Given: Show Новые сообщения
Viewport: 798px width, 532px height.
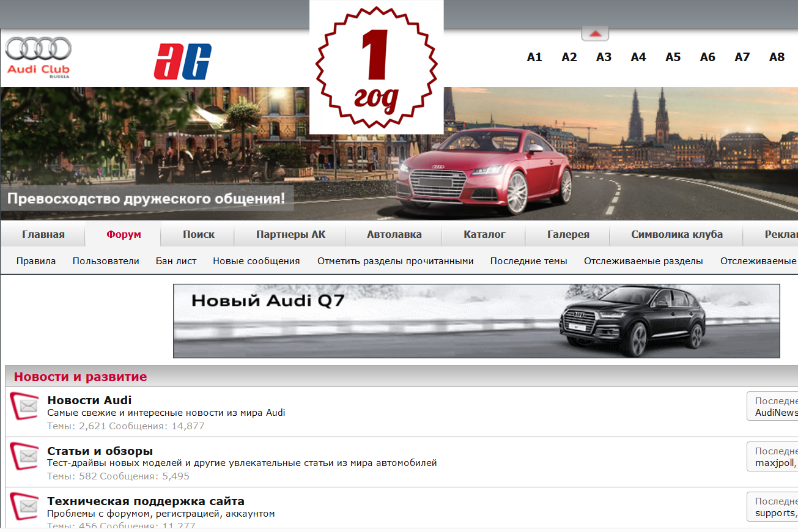Looking at the screenshot, I should pos(256,261).
